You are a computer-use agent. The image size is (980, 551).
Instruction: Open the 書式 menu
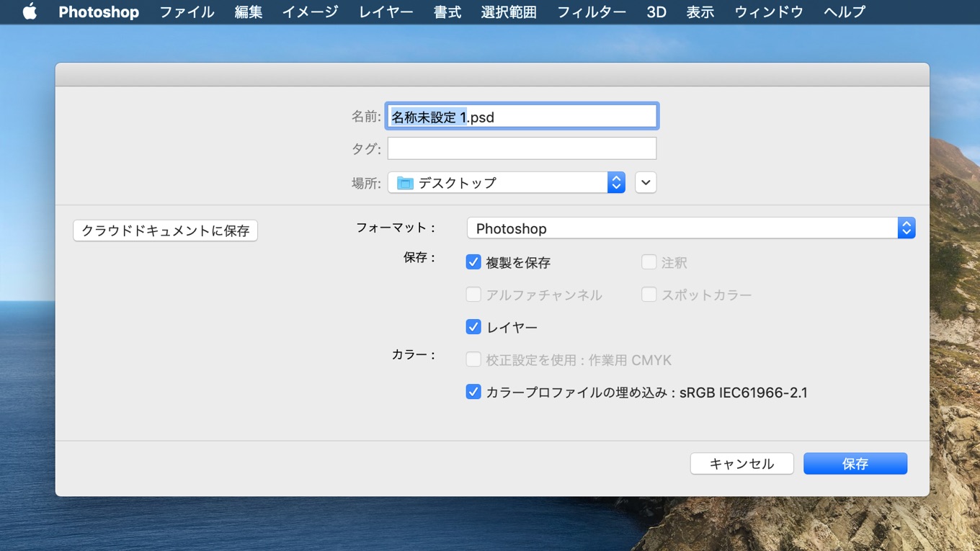click(x=447, y=12)
